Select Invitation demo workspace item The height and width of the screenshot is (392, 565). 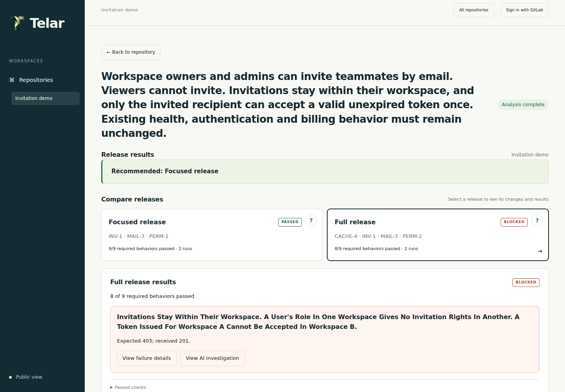(x=46, y=98)
